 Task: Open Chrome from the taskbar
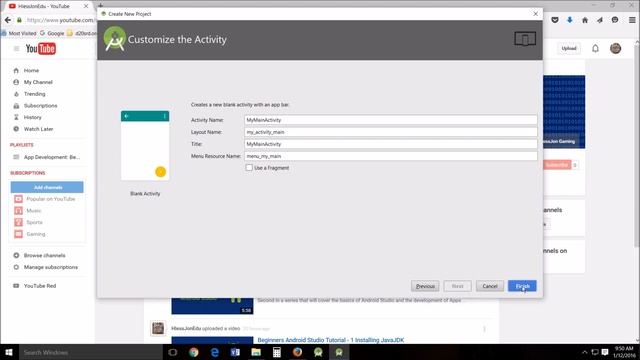[x=194, y=352]
